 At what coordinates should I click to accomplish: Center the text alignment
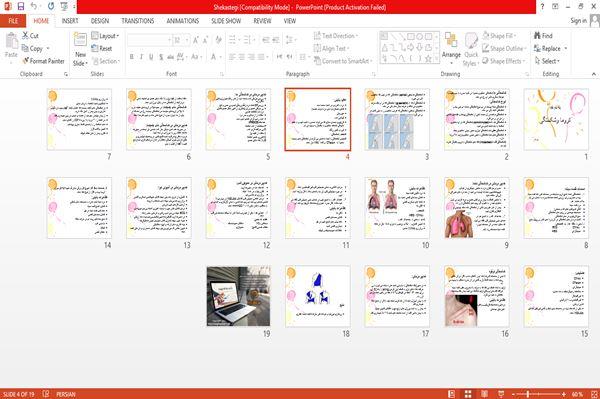[x=242, y=57]
